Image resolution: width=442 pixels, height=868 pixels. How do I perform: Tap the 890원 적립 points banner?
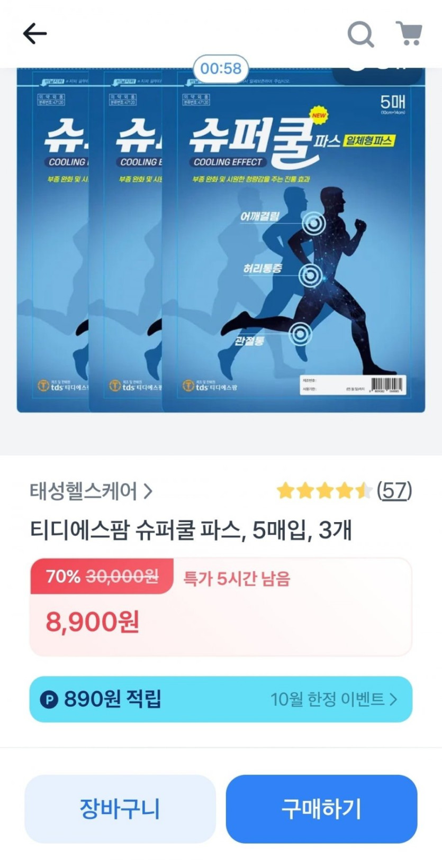tap(221, 699)
